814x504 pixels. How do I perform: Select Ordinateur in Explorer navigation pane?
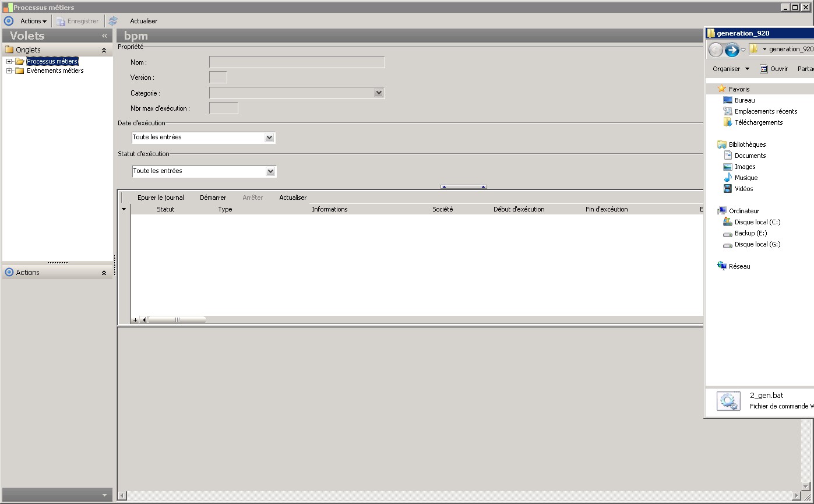[744, 211]
